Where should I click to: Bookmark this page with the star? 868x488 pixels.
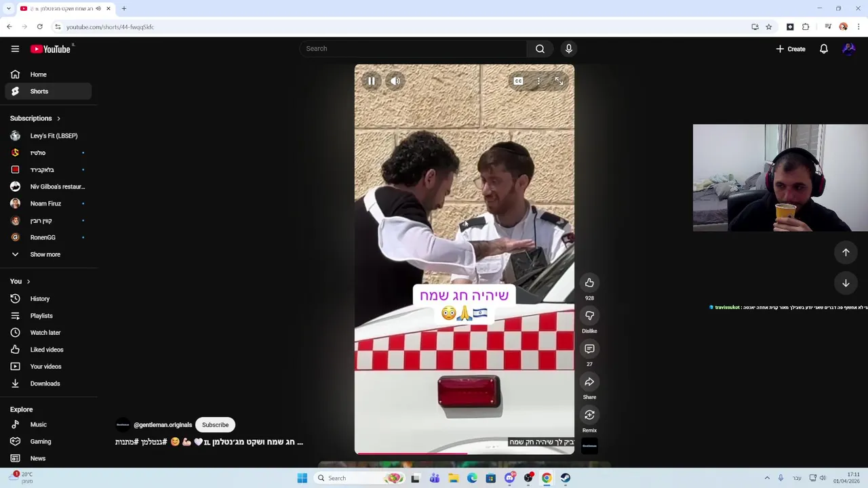[768, 27]
